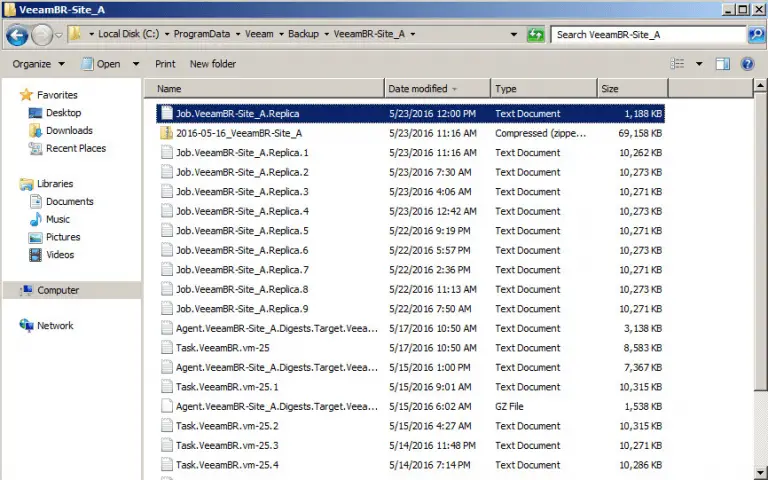The image size is (768, 480).
Task: Open the Help question mark icon
Action: click(x=749, y=64)
